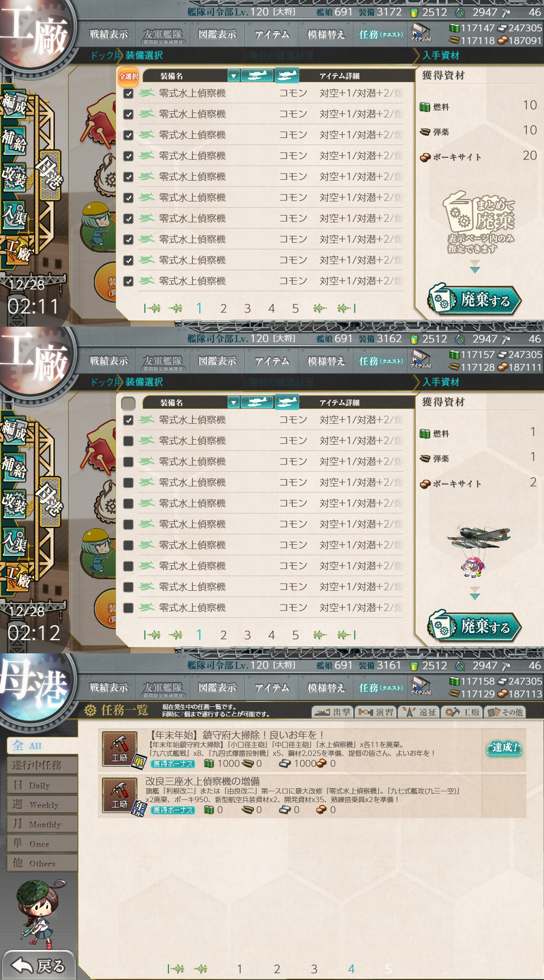Claim the quest with the 達成! button
This screenshot has width=544, height=980.
[504, 747]
